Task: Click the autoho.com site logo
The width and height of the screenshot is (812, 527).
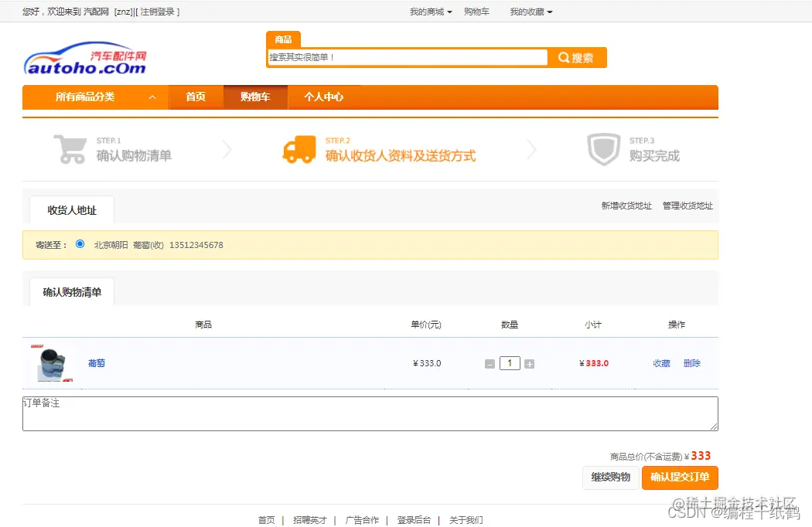Action: (x=85, y=59)
